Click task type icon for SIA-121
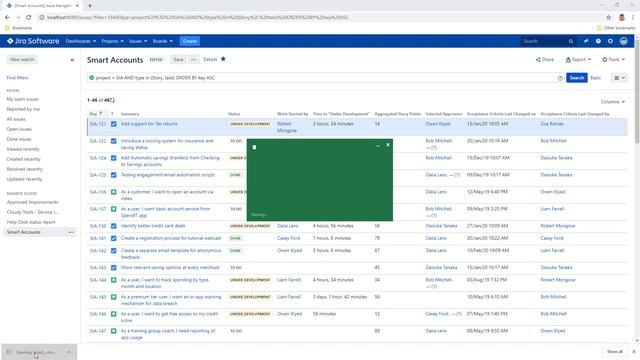The height and width of the screenshot is (360, 640). point(113,124)
